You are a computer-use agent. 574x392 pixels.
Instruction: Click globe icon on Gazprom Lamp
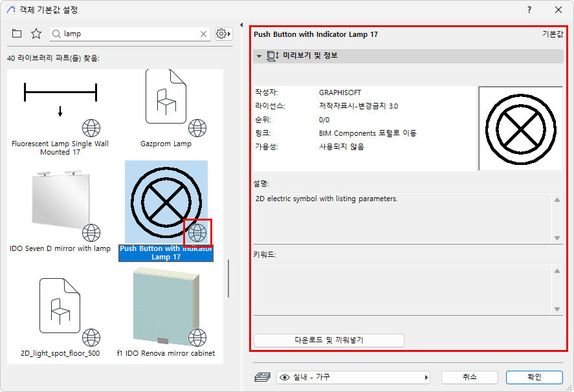click(x=197, y=128)
